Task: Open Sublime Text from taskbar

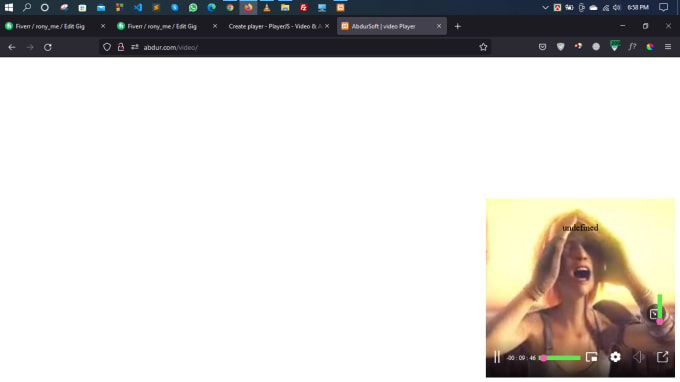Action: 156,7
